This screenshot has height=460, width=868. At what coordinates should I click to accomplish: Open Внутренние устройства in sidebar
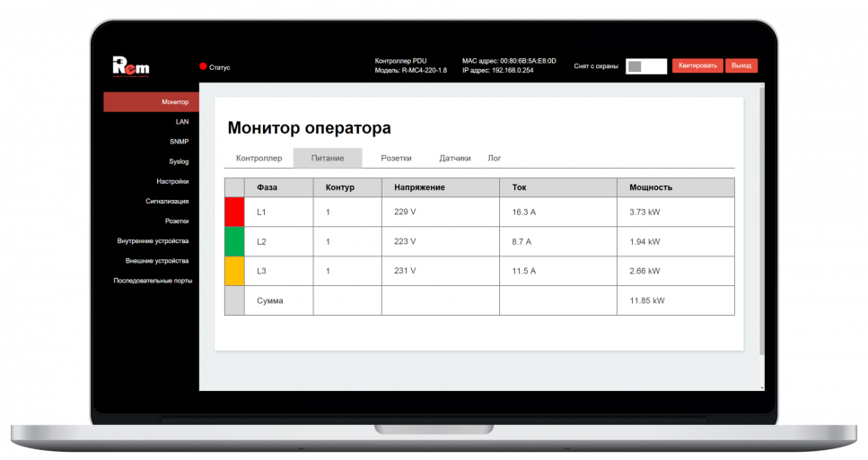click(x=153, y=240)
